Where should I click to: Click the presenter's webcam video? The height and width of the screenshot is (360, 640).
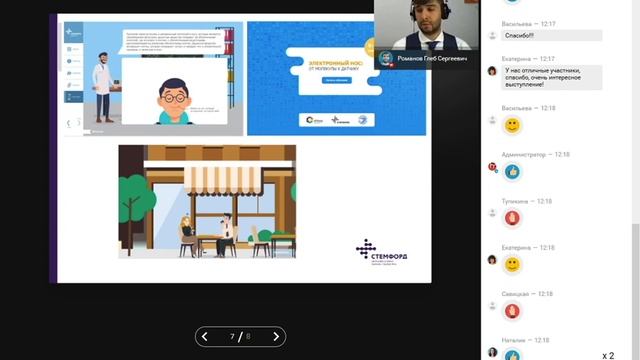(x=427, y=25)
